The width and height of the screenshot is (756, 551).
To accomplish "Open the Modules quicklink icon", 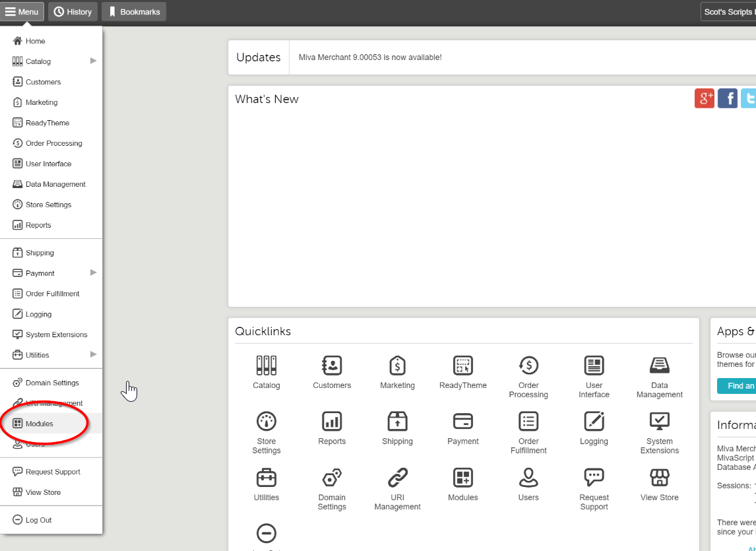I will (x=463, y=477).
